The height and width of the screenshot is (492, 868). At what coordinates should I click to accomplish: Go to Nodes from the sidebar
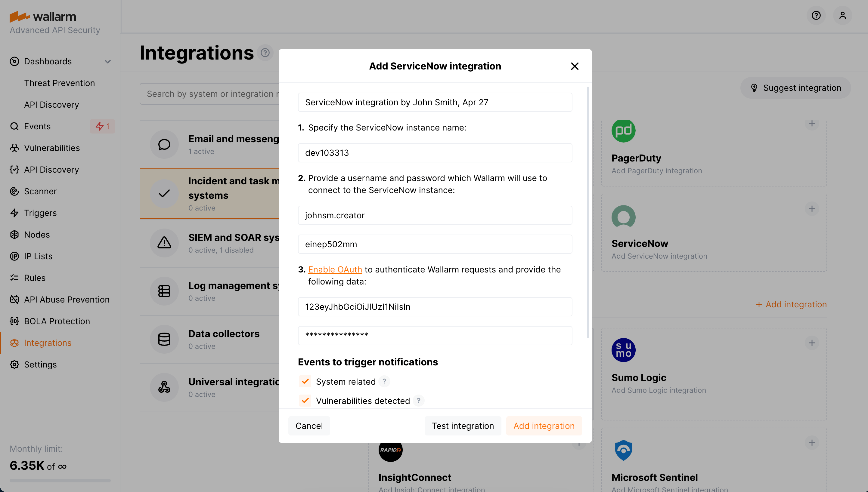click(36, 234)
